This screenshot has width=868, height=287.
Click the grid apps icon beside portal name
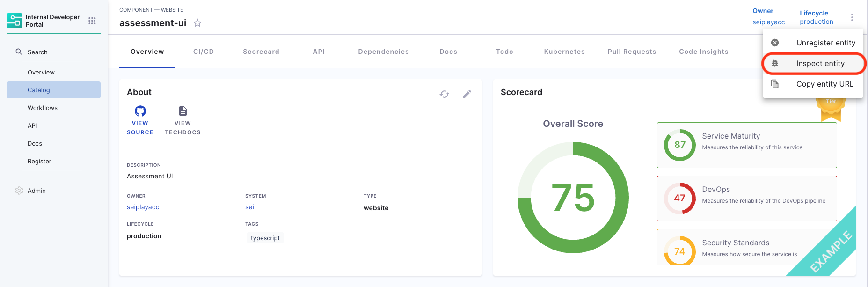tap(92, 21)
